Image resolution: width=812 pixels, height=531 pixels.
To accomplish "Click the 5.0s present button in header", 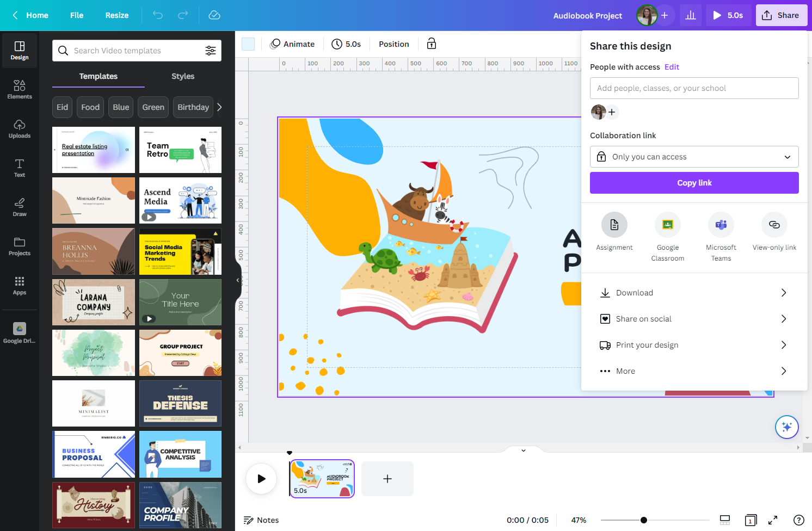I will (x=729, y=15).
